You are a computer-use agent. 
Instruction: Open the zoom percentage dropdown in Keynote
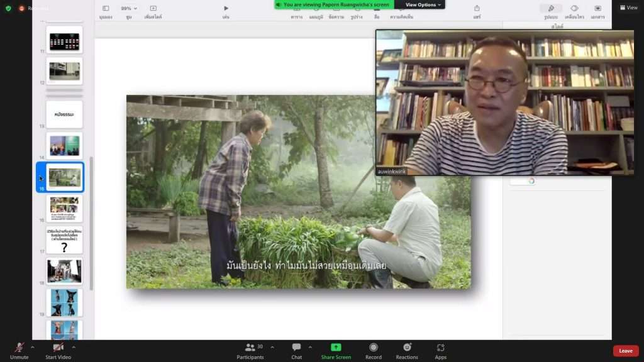click(129, 8)
